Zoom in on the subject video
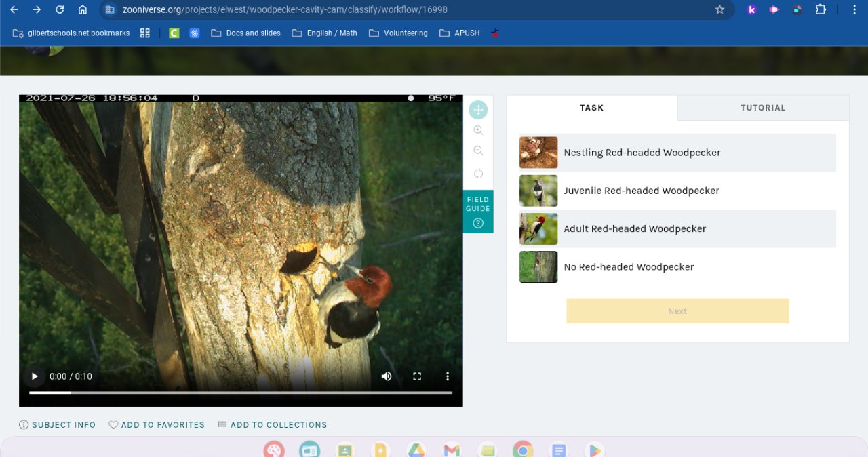This screenshot has height=457, width=868. pyautogui.click(x=478, y=130)
